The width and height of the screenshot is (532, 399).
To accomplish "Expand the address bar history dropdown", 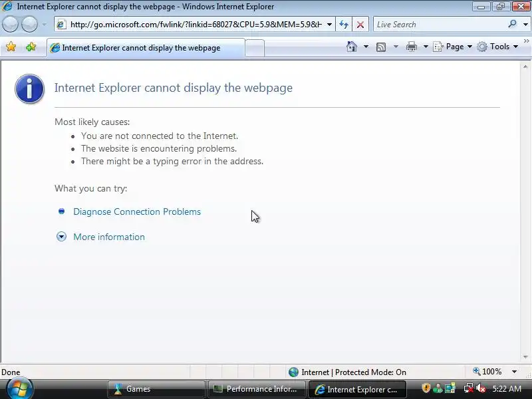I will point(329,25).
